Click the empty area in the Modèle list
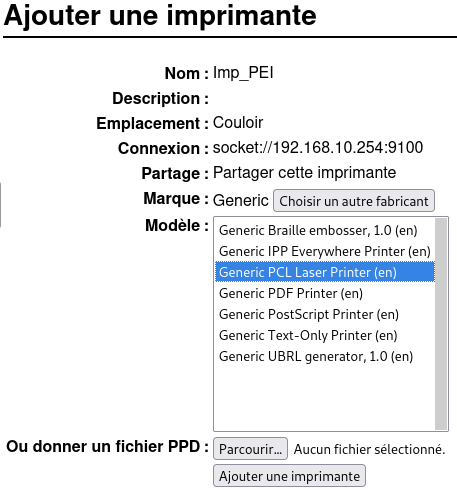 click(325, 398)
